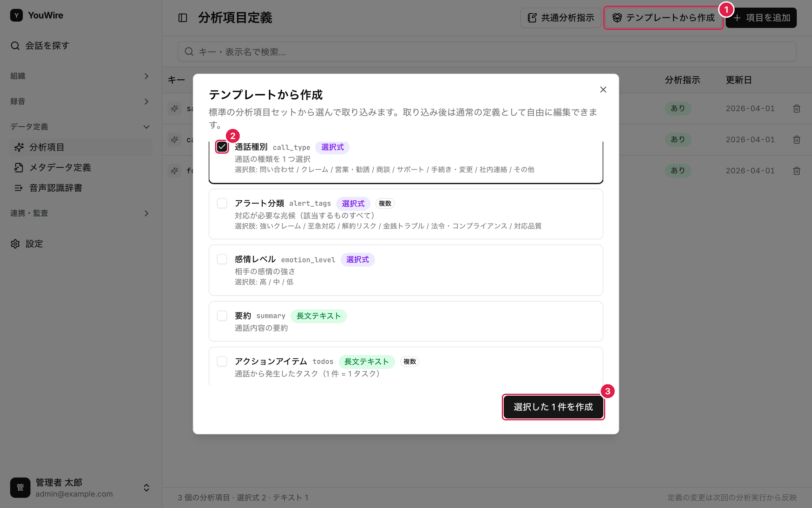Open the 分析項目 sidebar item
The height and width of the screenshot is (508, 812).
(x=81, y=147)
